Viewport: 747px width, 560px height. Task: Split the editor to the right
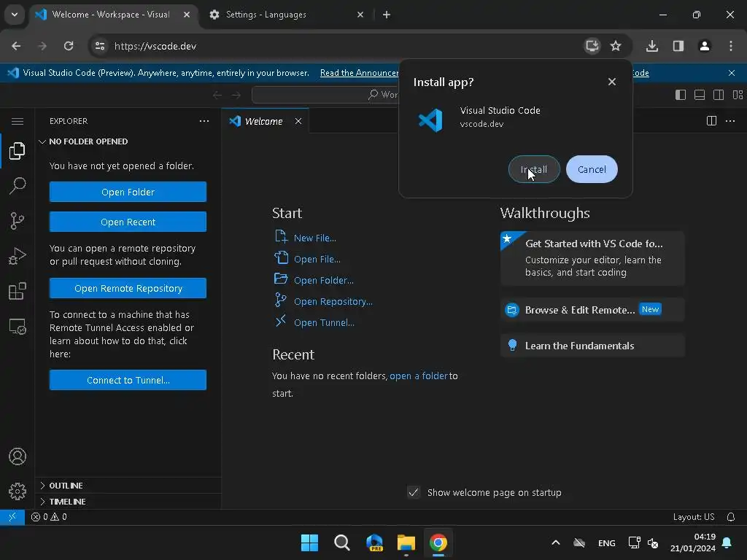711,121
